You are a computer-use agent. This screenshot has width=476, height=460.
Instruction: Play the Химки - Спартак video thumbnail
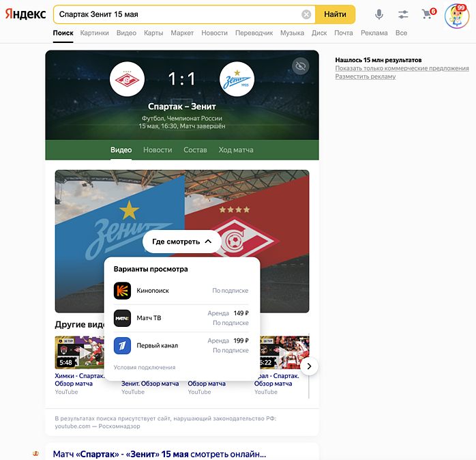click(79, 352)
